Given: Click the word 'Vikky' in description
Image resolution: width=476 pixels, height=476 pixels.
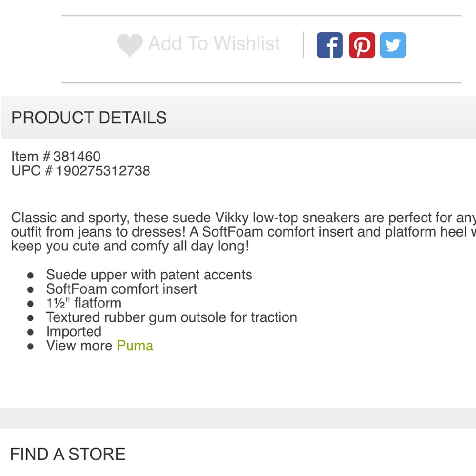Looking at the screenshot, I should click(x=232, y=218).
